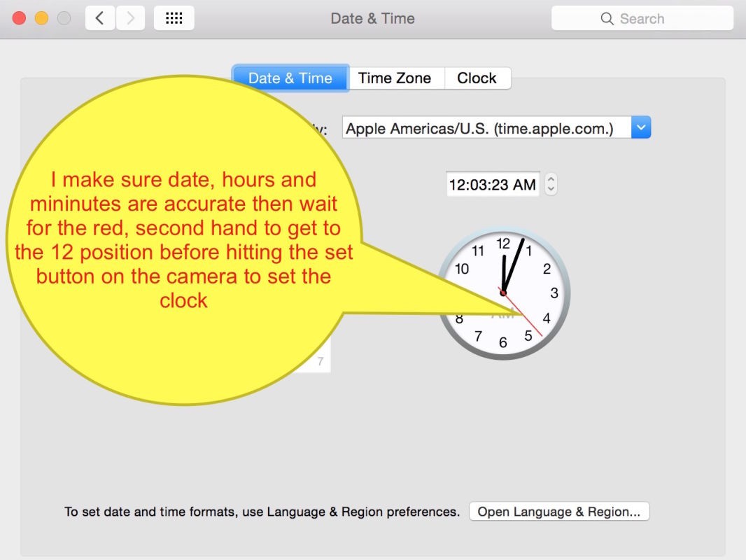Click the Apple Americas/U.S. time server field
The width and height of the screenshot is (746, 560).
point(486,128)
